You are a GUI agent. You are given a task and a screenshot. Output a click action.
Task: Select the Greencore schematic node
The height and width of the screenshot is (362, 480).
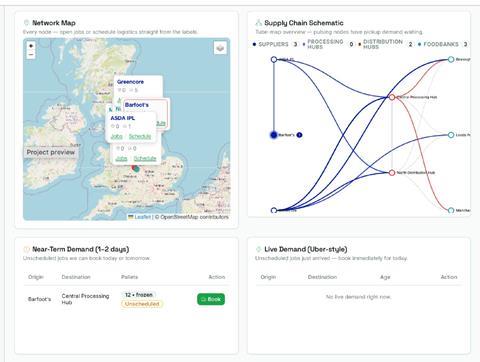274,210
